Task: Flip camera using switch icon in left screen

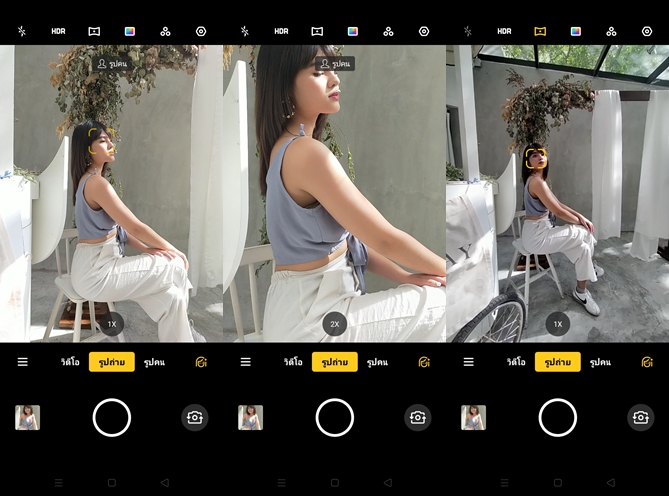Action: pos(195,417)
